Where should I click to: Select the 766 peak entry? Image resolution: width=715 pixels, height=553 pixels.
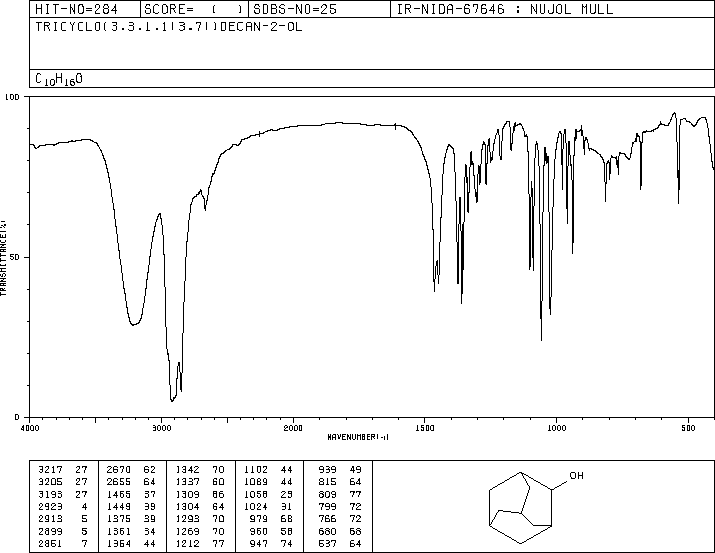[340, 519]
